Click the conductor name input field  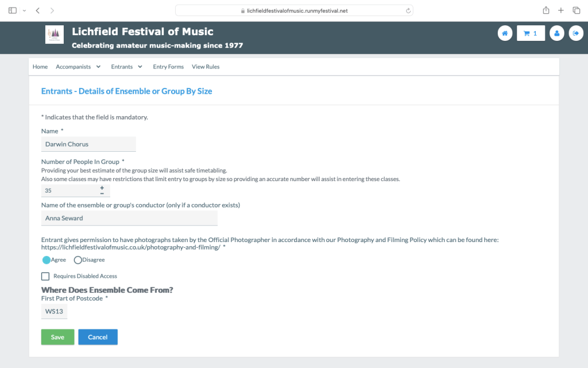point(129,218)
